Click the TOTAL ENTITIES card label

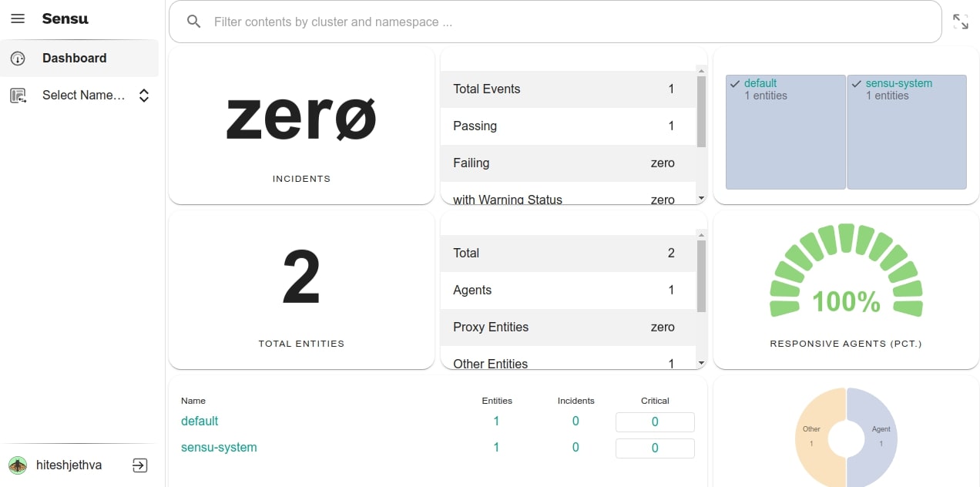point(301,344)
